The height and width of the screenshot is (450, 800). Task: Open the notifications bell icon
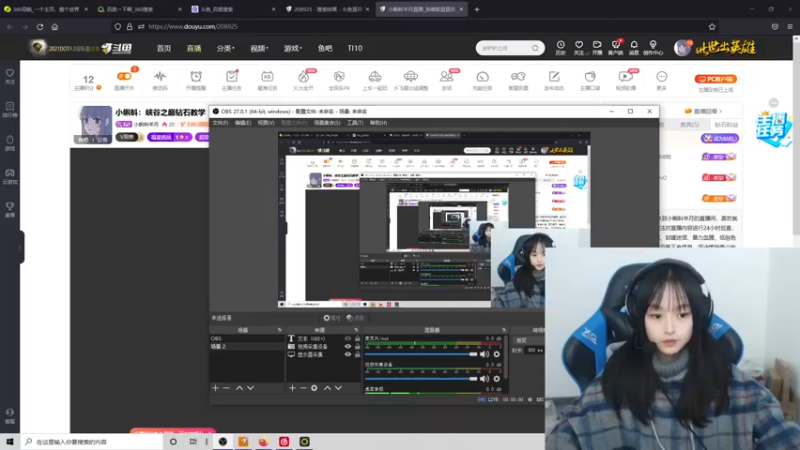click(x=634, y=45)
